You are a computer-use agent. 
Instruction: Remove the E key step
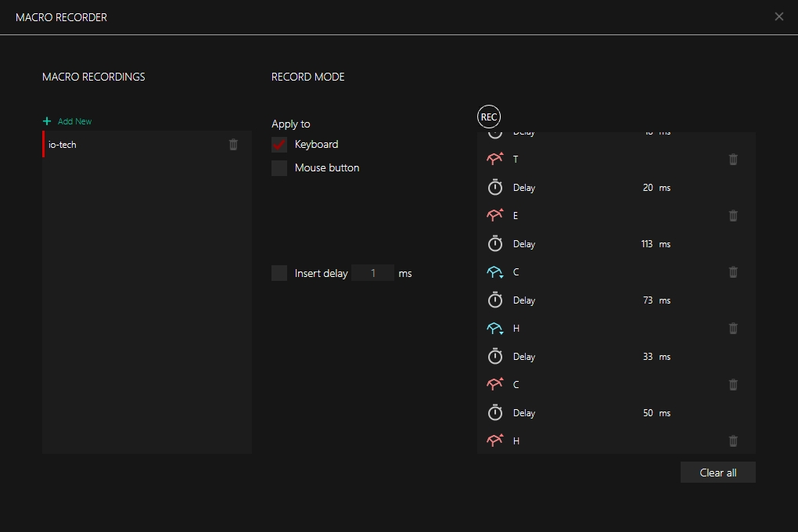733,216
